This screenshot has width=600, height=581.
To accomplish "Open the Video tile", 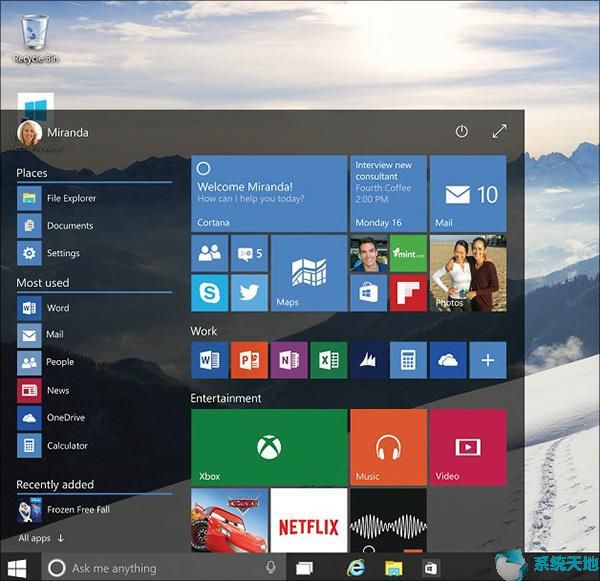I will [468, 447].
